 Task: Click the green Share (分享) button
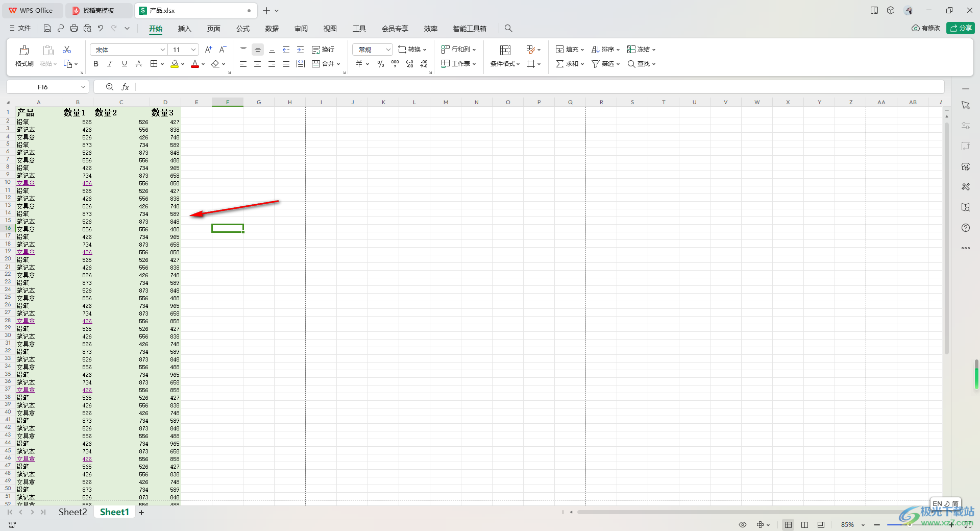pyautogui.click(x=960, y=28)
